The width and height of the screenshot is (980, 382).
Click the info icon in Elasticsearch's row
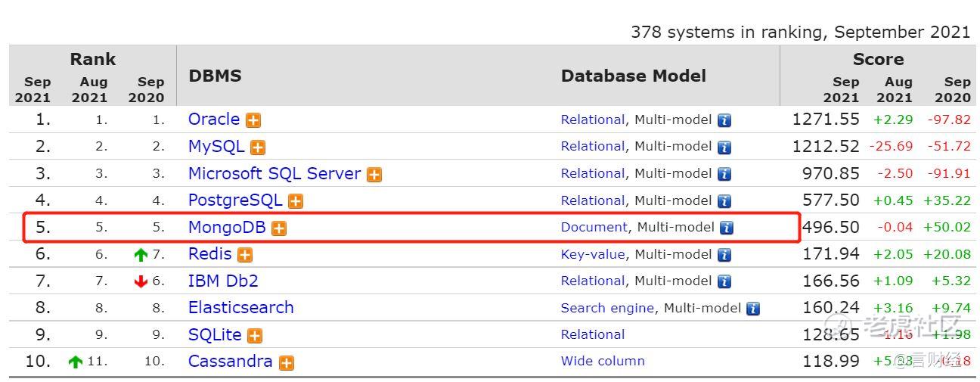(x=753, y=309)
